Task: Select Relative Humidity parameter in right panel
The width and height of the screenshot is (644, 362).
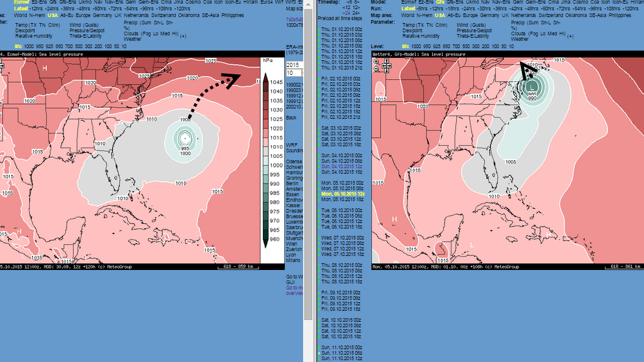Action: point(421,36)
